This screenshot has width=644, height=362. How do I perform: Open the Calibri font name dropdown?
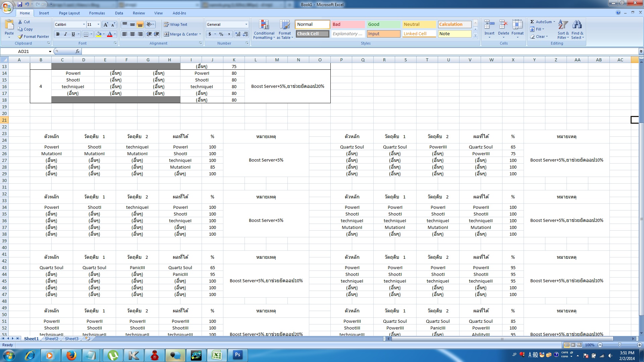[x=84, y=24]
